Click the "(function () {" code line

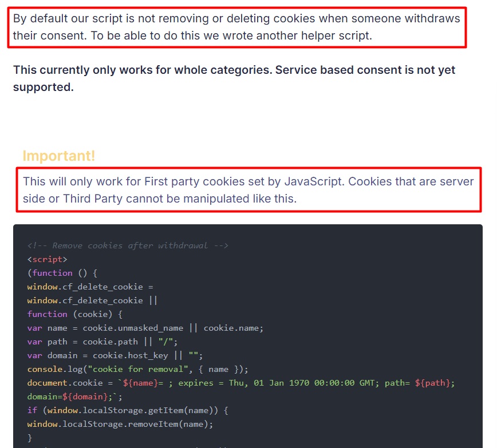click(62, 273)
